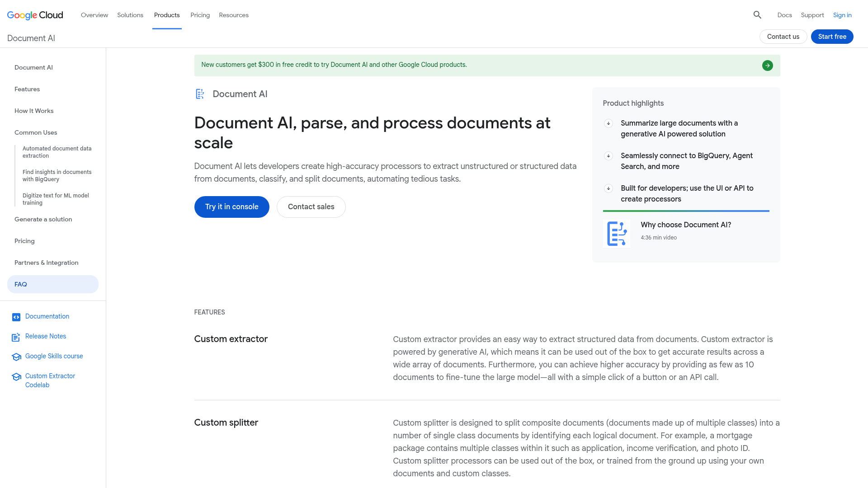Expand the Seamlessly connect to BigQuery highlight arrow

point(608,156)
